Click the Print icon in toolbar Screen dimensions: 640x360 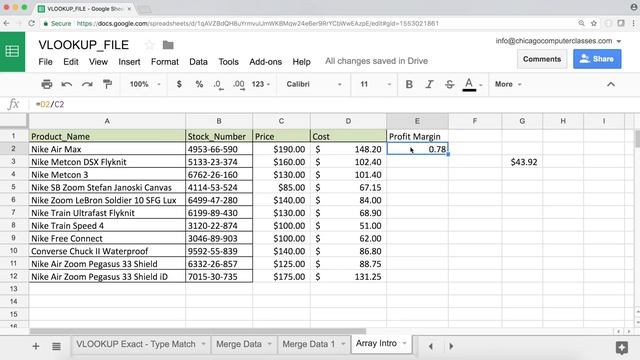[47, 84]
